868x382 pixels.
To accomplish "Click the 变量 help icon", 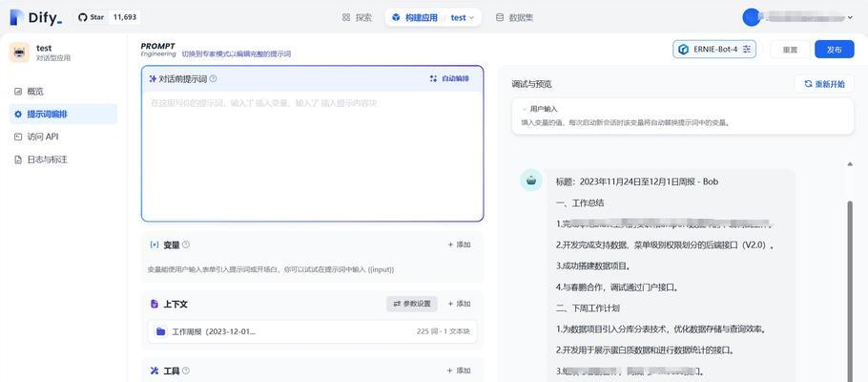I will pos(186,244).
